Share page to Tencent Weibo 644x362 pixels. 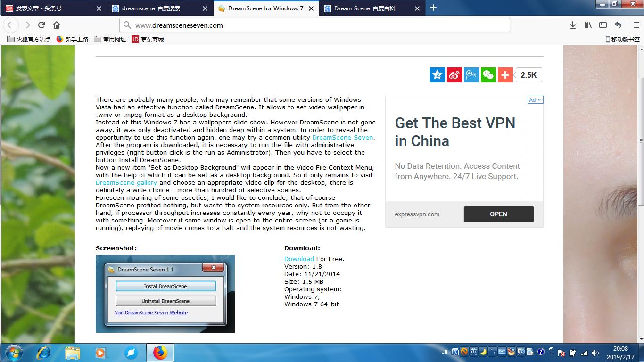471,75
